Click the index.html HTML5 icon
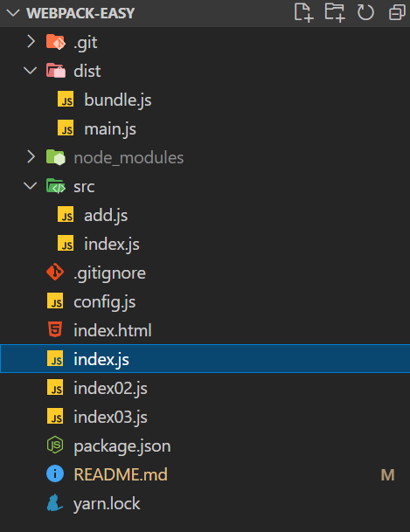Viewport: 410px width, 532px height. coord(55,330)
